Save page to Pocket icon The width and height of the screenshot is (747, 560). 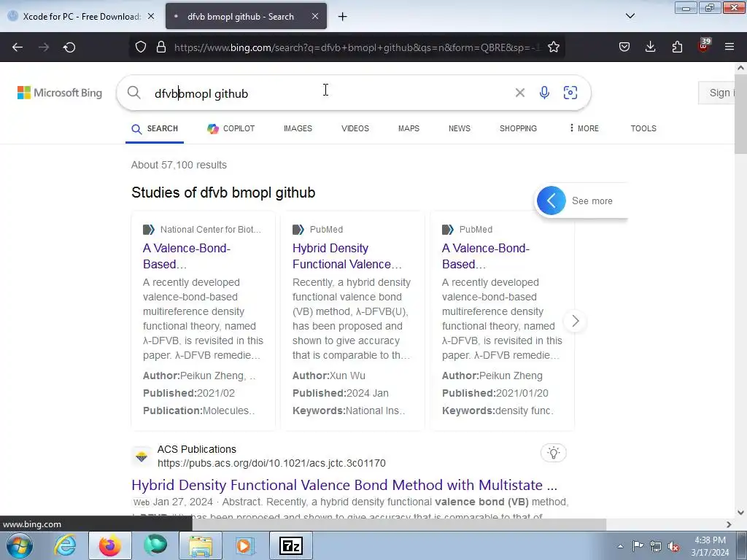coord(624,47)
